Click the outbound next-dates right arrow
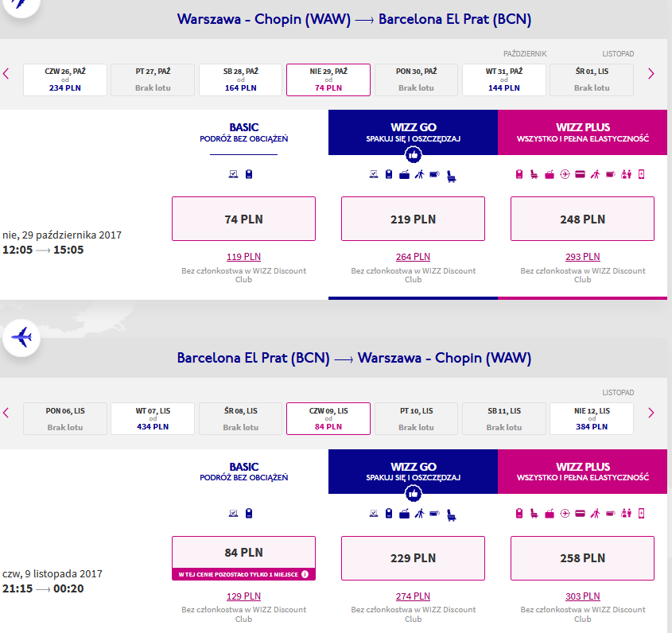 coord(651,74)
